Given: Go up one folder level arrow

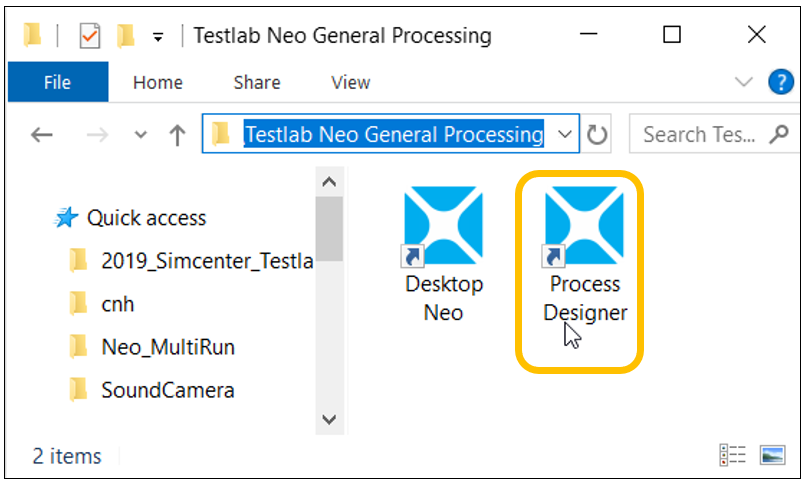Looking at the screenshot, I should tap(177, 135).
